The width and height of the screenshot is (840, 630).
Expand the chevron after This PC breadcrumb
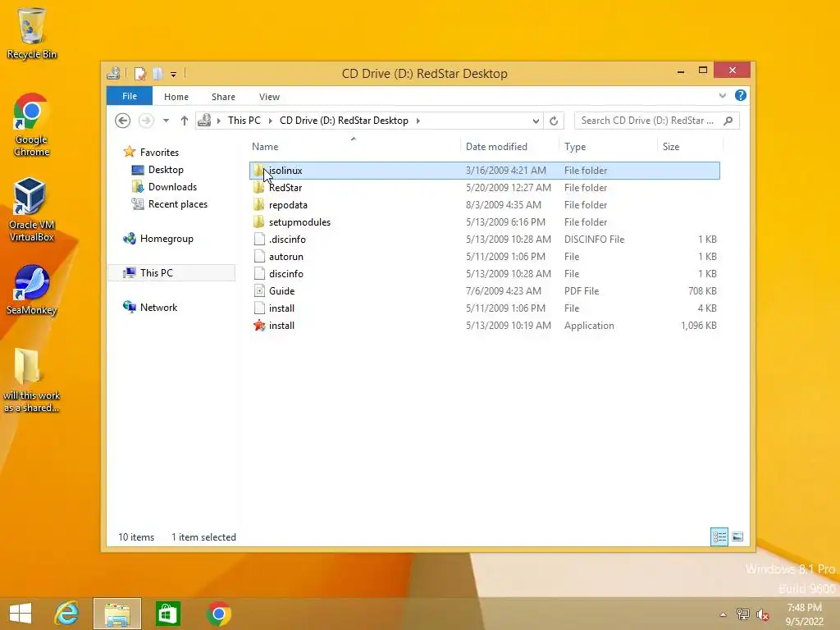(x=270, y=121)
